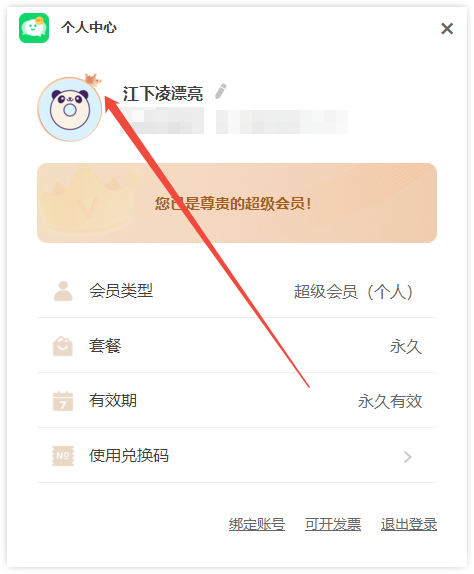This screenshot has height=574, width=474.
Task: Open the 使用兑换码 row
Action: 237,456
